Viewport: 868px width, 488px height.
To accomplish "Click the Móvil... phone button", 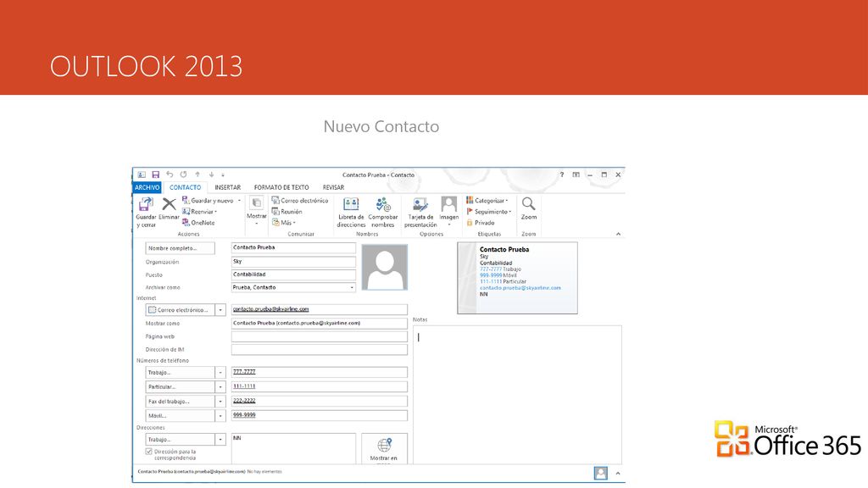I will (180, 415).
